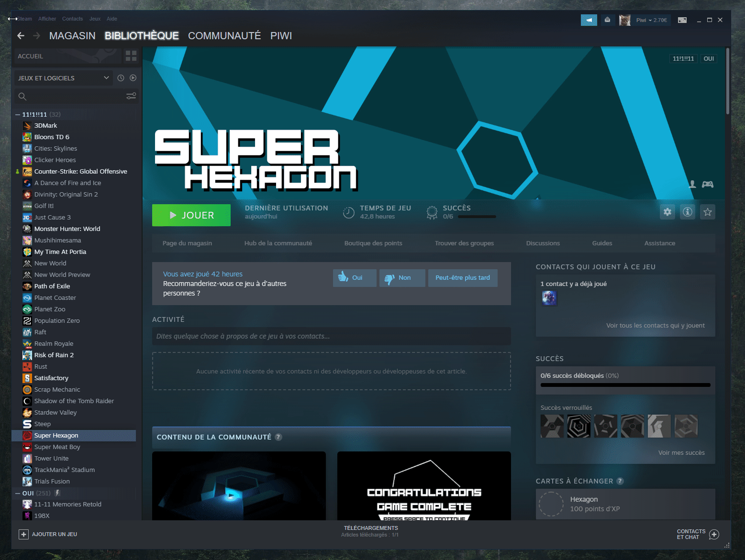Go forward with the right arrow
The image size is (745, 560).
(36, 36)
